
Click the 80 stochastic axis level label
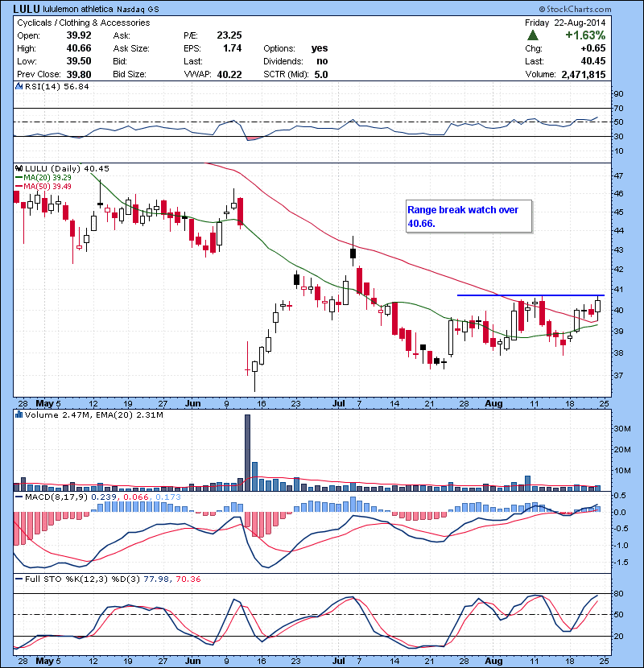pyautogui.click(x=619, y=593)
